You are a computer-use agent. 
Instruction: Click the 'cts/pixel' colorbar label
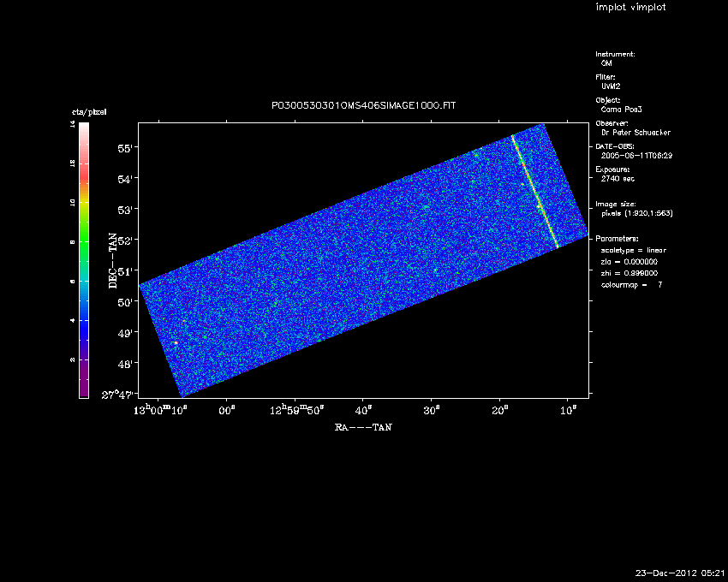[x=89, y=112]
